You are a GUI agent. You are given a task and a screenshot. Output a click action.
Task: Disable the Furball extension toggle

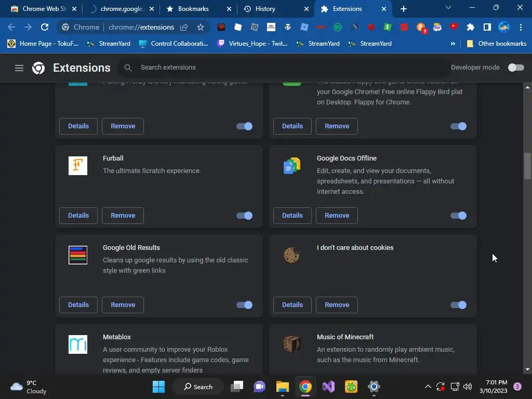(244, 216)
